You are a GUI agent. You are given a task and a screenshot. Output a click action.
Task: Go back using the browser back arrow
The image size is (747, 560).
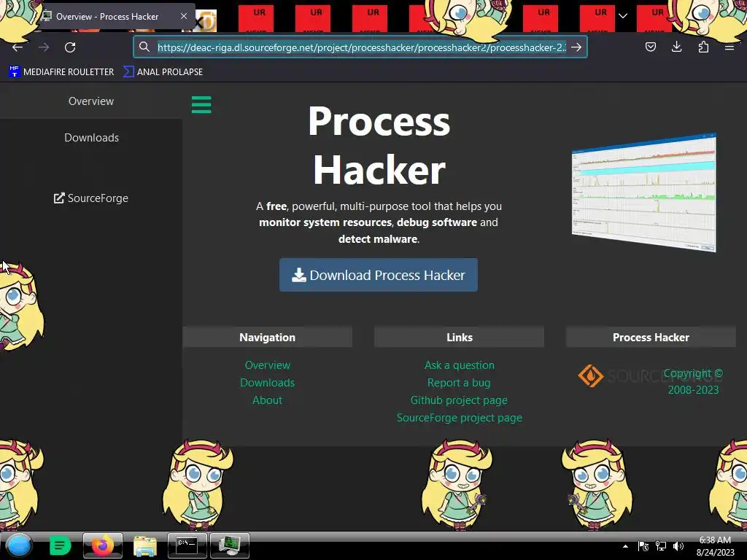click(x=18, y=47)
